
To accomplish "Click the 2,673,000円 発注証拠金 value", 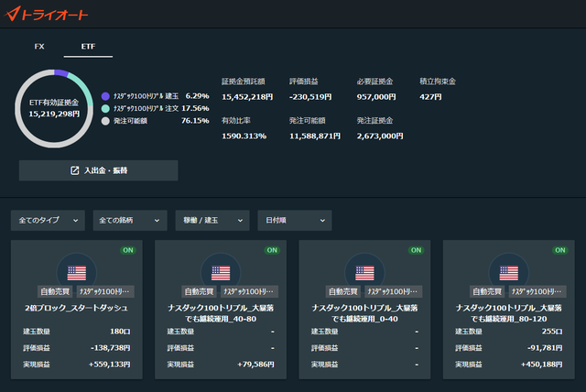I will pyautogui.click(x=380, y=136).
